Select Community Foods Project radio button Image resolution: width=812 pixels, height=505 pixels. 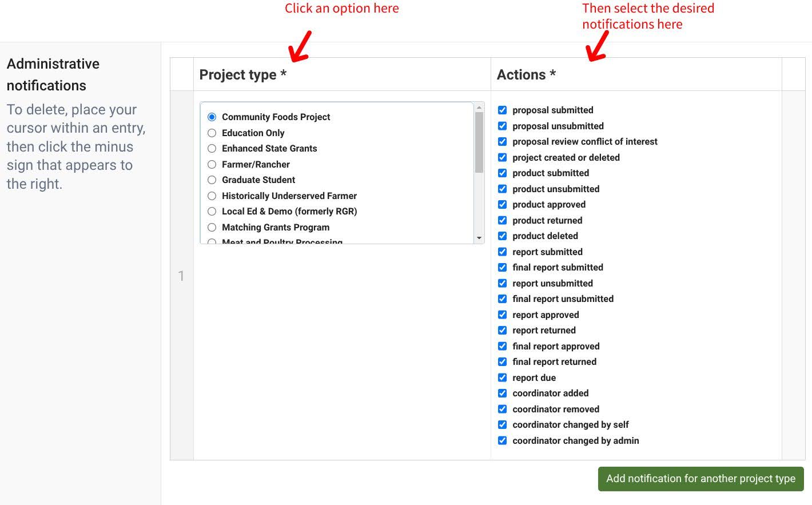tap(212, 117)
